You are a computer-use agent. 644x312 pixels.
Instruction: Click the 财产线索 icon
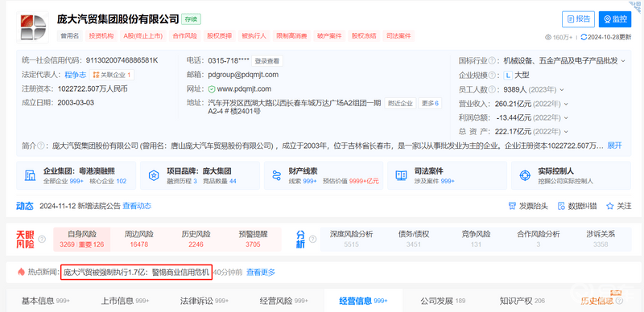(276, 175)
